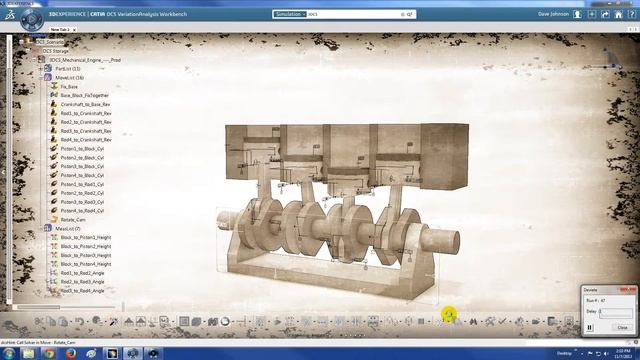This screenshot has width=640, height=360.
Task: Select Block_to_Piston3_Height measure
Action: point(86,256)
